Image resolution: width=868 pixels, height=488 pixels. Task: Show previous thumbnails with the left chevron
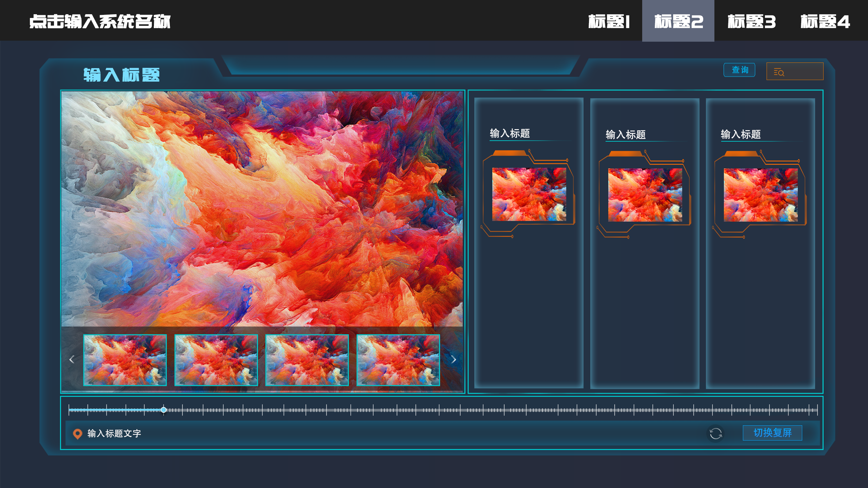point(72,360)
